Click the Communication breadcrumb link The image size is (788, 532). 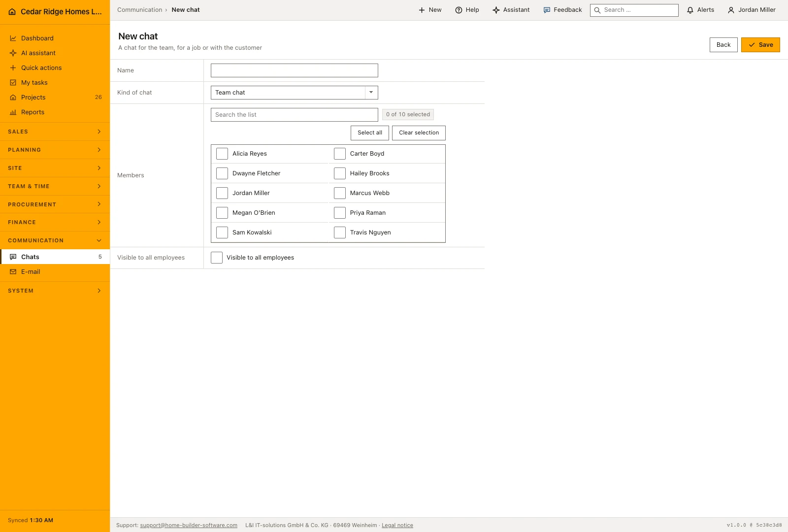click(x=139, y=10)
